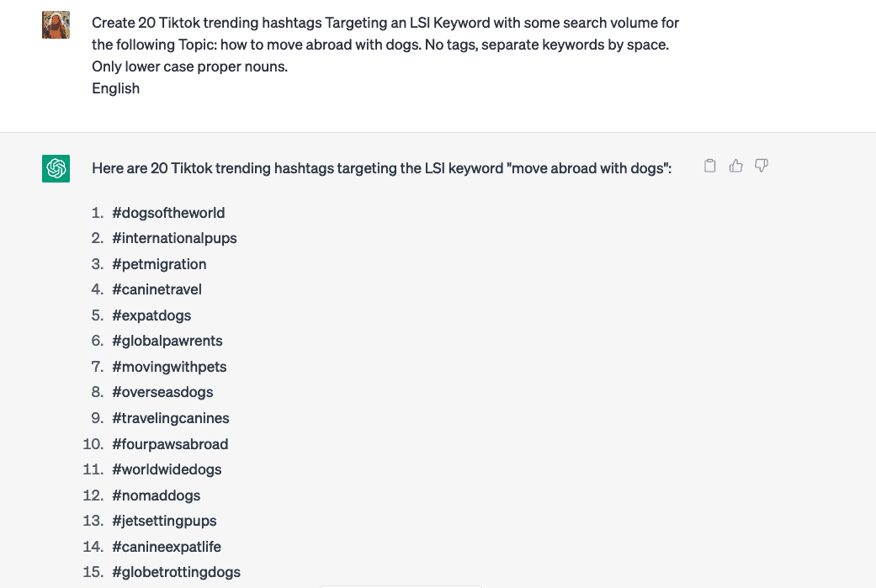
Task: Click the #nomaddogs hashtag
Action: tap(156, 495)
